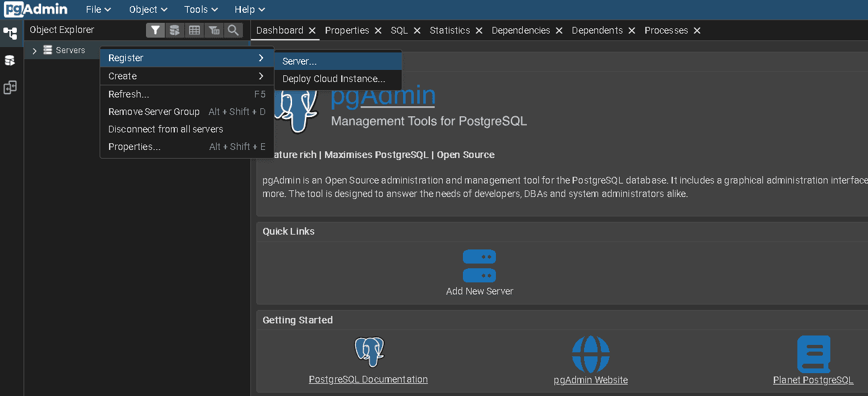Viewport: 868px width, 396px height.
Task: Click the funnel filter icon in Object Explorer
Action: (x=155, y=30)
